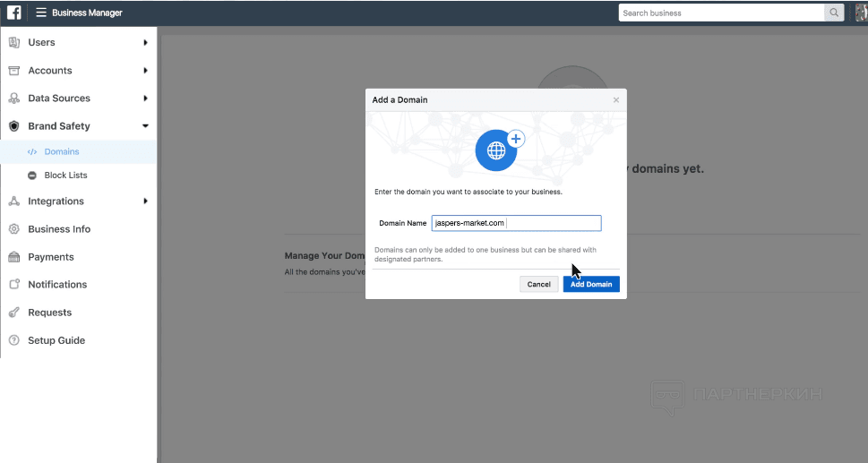Image resolution: width=868 pixels, height=463 pixels.
Task: Expand the Users section arrow
Action: (x=146, y=43)
